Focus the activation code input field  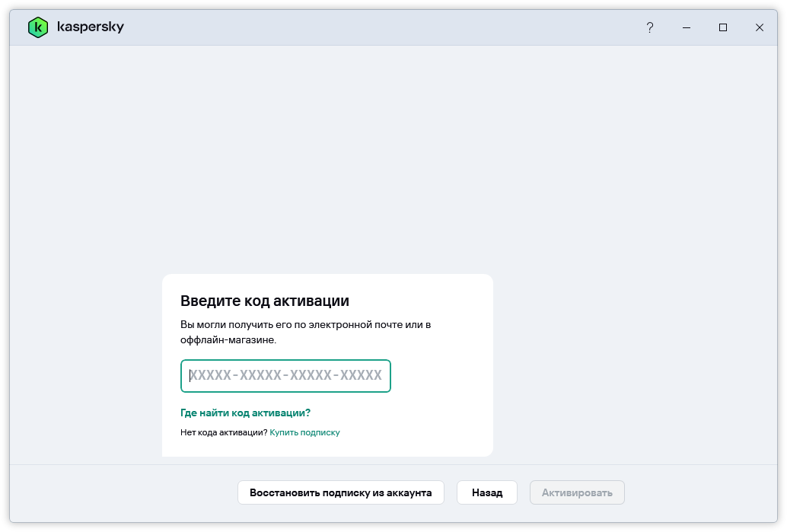pyautogui.click(x=285, y=376)
